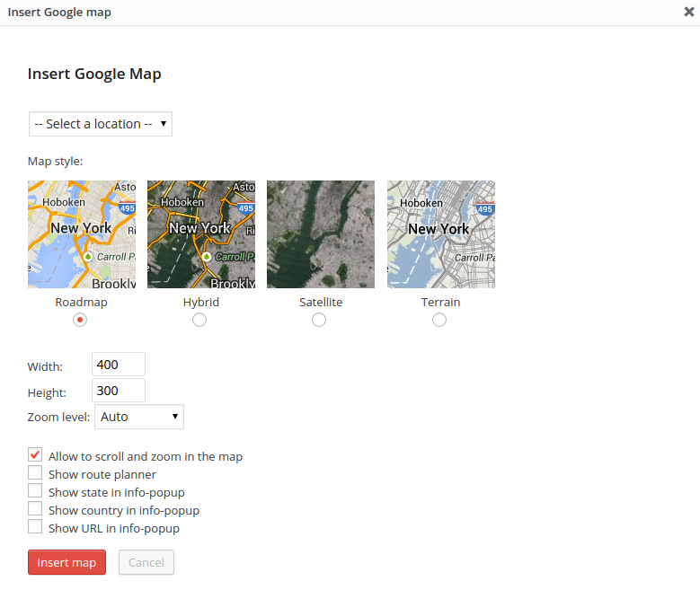The width and height of the screenshot is (700, 590).
Task: Close the Insert Google map dialog
Action: coord(688,13)
